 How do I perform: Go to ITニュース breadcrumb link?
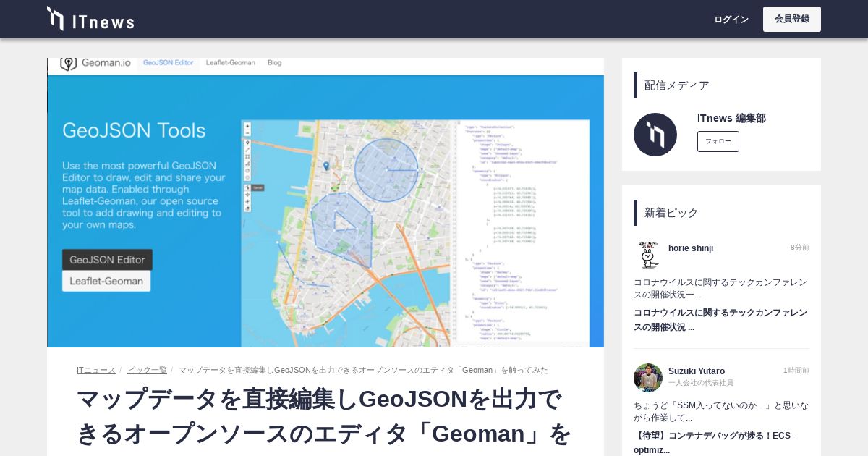(96, 370)
